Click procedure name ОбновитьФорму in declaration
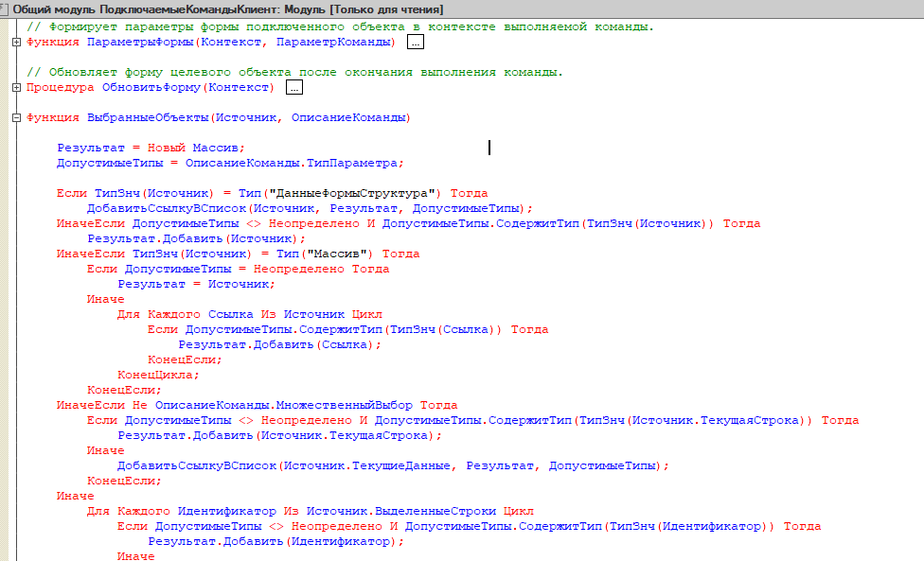The image size is (924, 561). (x=151, y=87)
